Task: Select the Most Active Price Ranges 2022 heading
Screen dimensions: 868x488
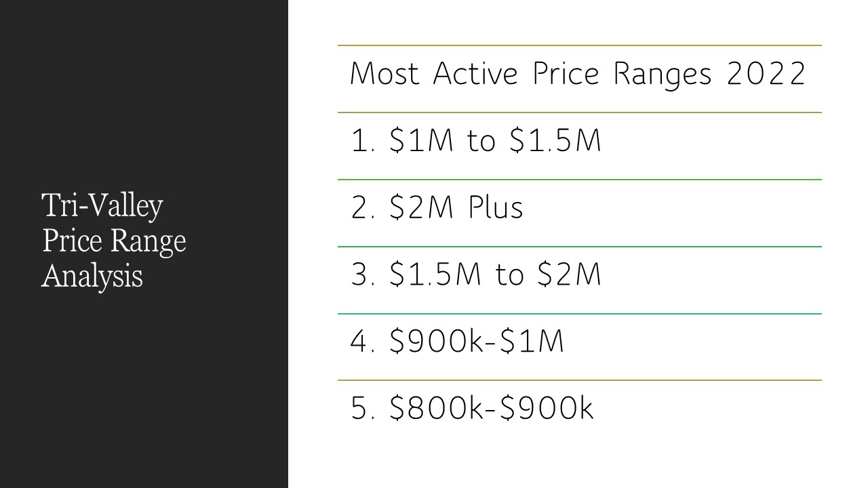Action: pyautogui.click(x=578, y=75)
